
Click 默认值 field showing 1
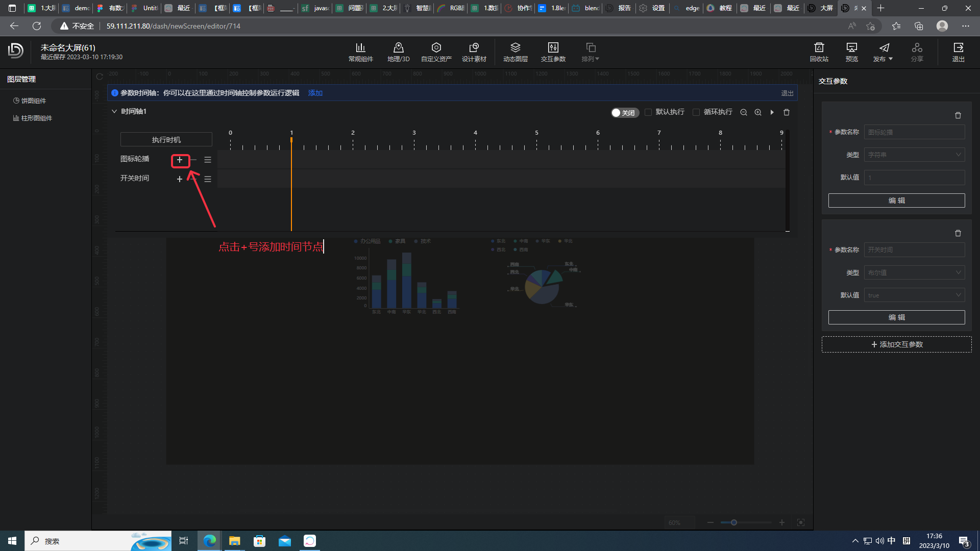pyautogui.click(x=914, y=178)
